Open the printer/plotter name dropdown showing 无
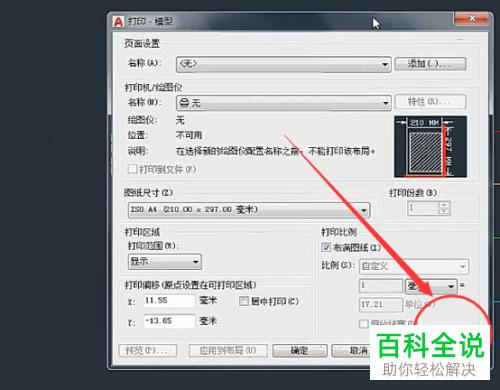Image resolution: width=500 pixels, height=390 pixels. point(283,103)
